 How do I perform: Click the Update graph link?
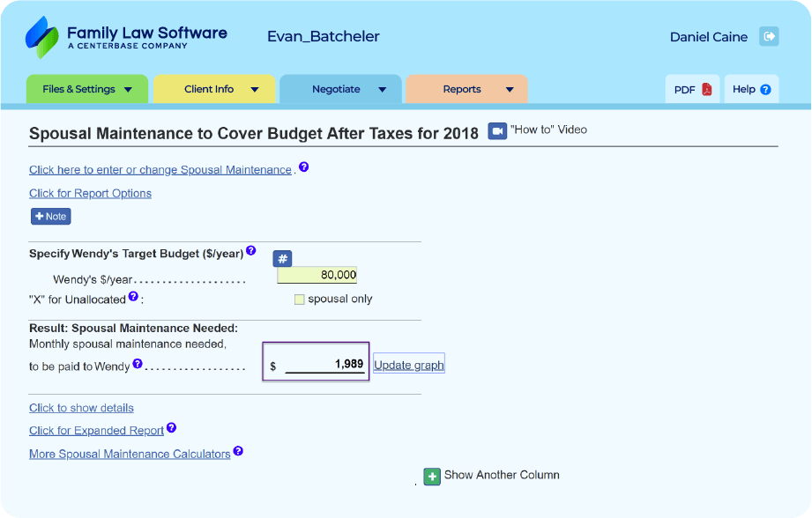[408, 365]
